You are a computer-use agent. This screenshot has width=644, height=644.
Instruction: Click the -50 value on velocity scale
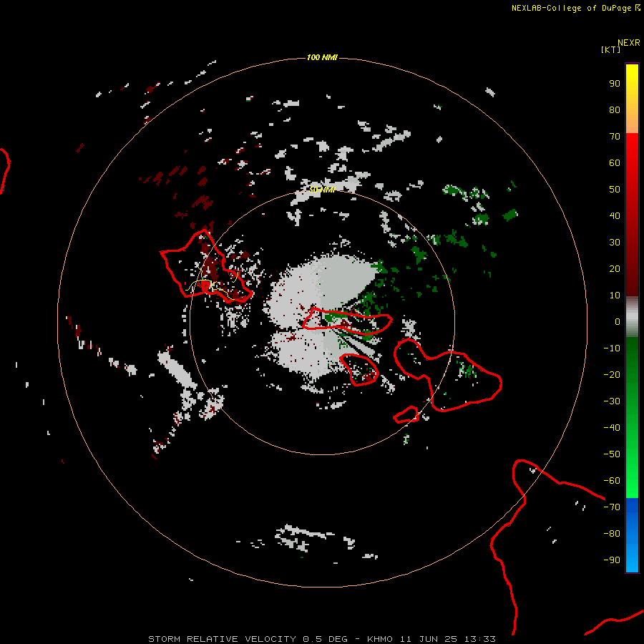coord(612,454)
